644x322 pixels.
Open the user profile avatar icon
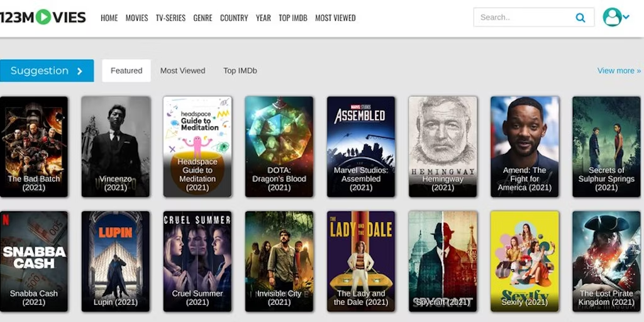(612, 17)
